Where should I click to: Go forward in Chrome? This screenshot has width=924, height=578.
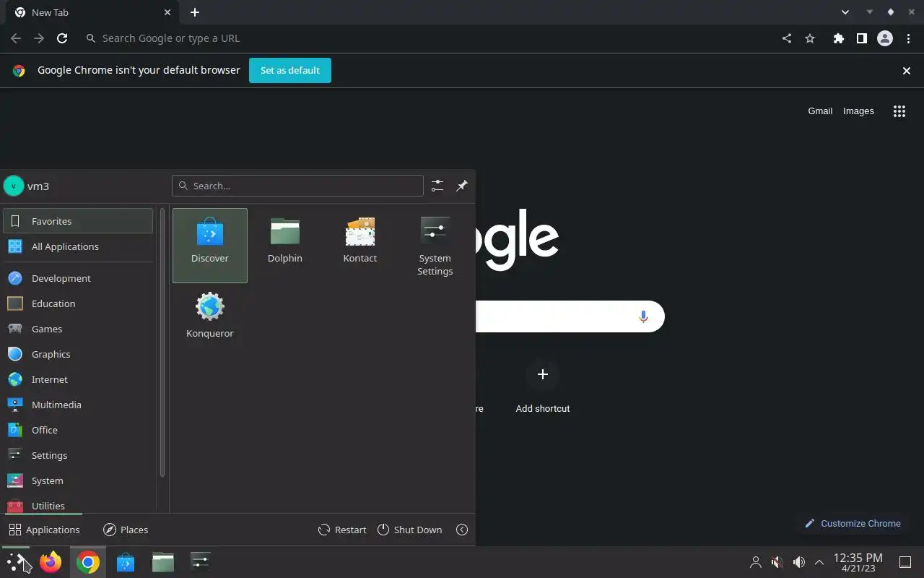[39, 38]
